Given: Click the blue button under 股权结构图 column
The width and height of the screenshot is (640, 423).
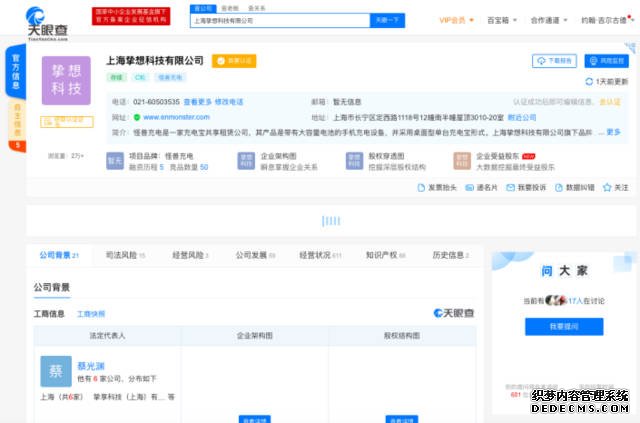Looking at the screenshot, I should pos(402,419).
